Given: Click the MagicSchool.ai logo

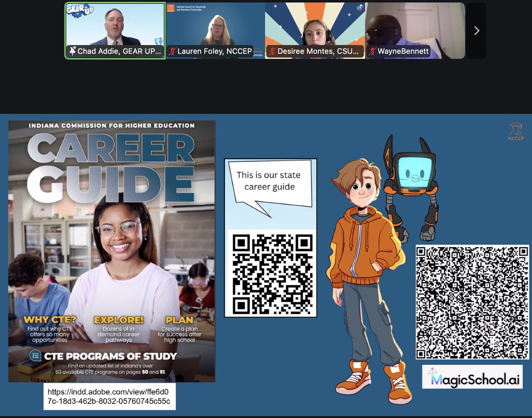Looking at the screenshot, I should (473, 377).
